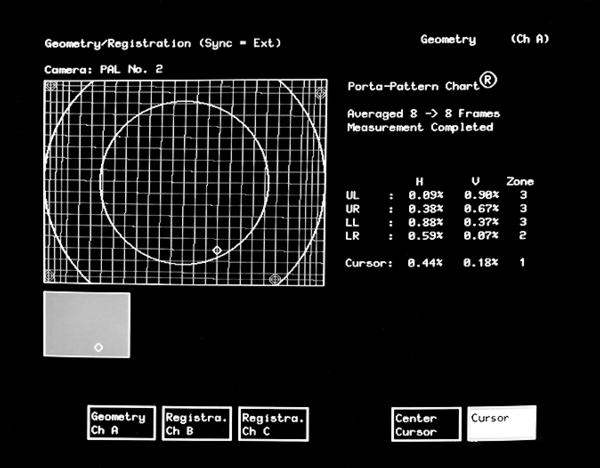
Task: Click the LR vertical value 0.07%
Action: tap(481, 236)
